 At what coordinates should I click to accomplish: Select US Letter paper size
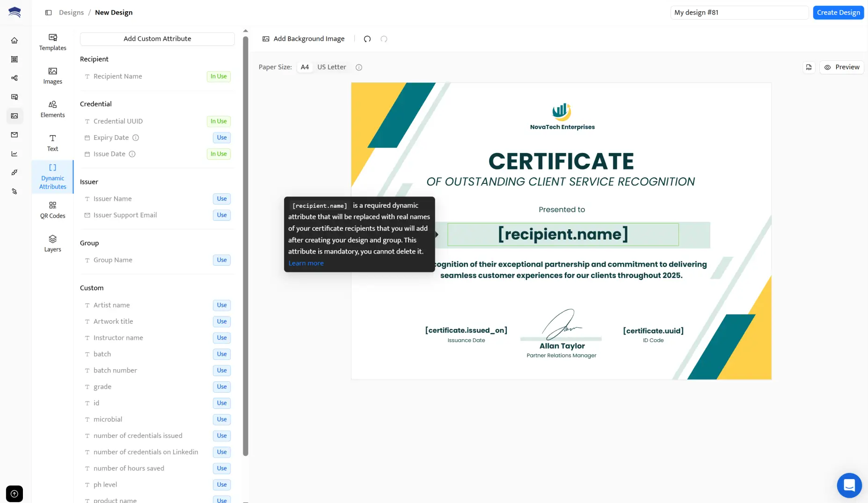pos(332,67)
